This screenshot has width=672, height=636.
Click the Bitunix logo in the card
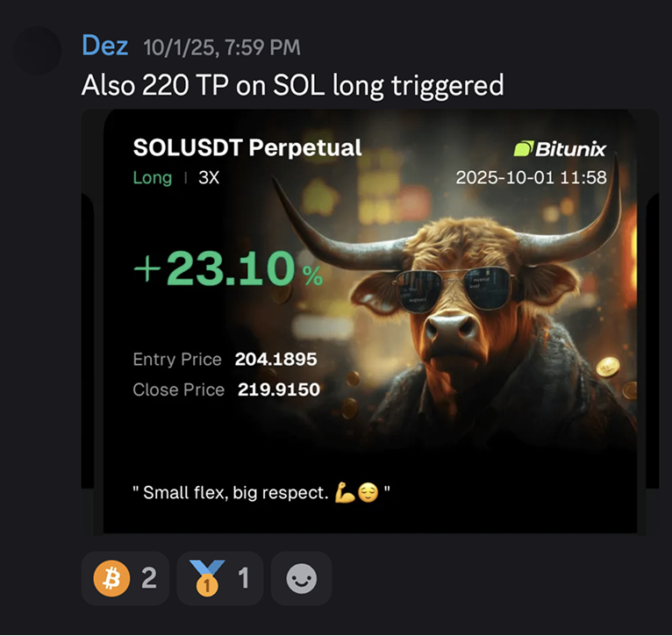click(x=560, y=149)
